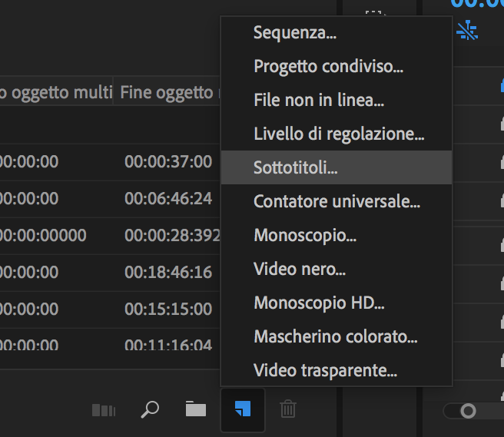Select Progetto condiviso… menu entry

click(x=328, y=67)
